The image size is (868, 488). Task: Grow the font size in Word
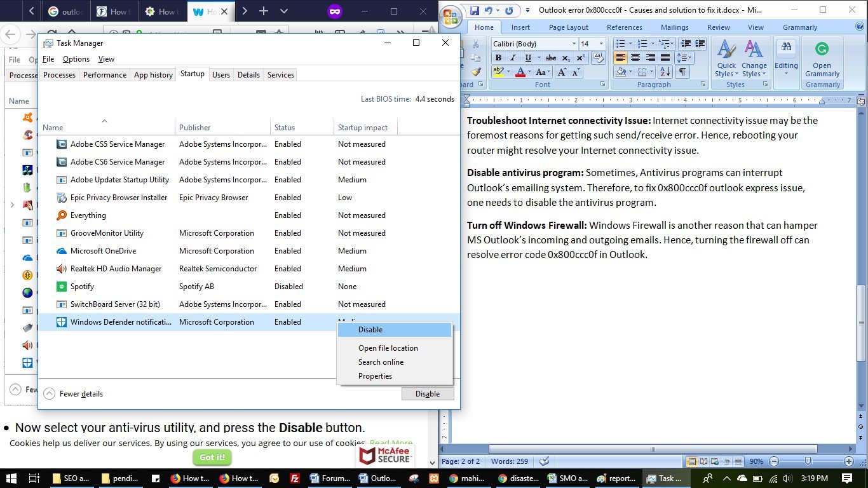click(x=562, y=72)
